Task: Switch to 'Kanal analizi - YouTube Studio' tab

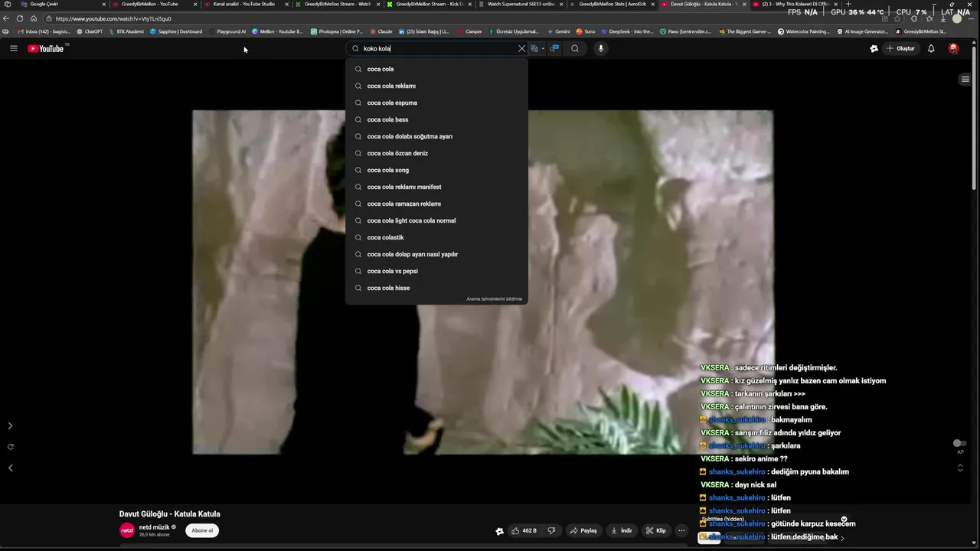Action: click(x=243, y=4)
